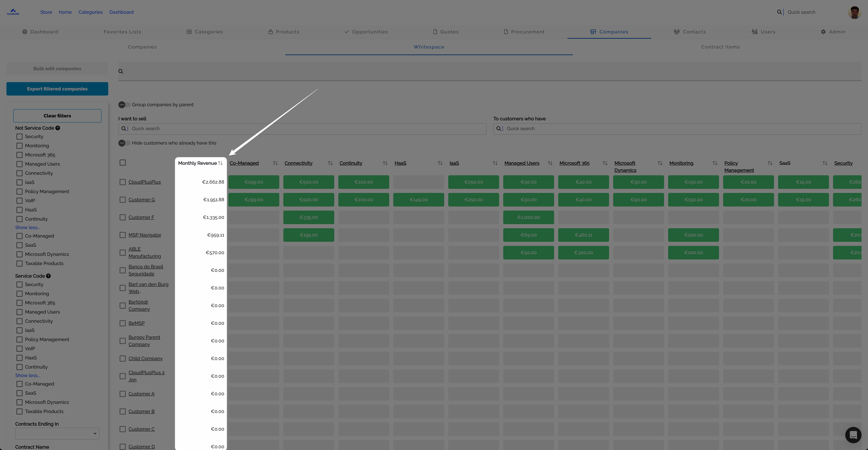Toggle Hide customers who already have this
Viewport: 868px width, 450px height.
pos(124,143)
